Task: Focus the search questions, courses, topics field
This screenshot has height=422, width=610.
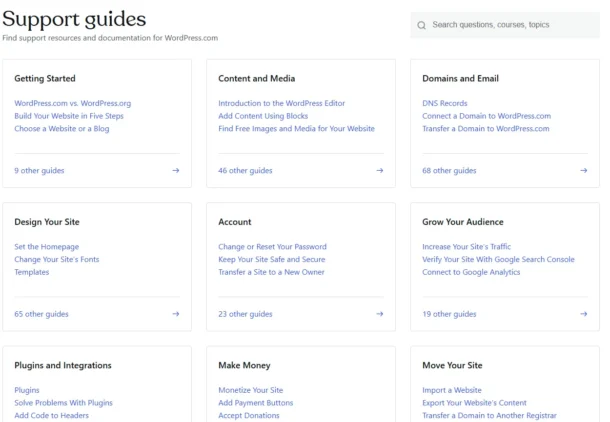Action: click(x=505, y=25)
